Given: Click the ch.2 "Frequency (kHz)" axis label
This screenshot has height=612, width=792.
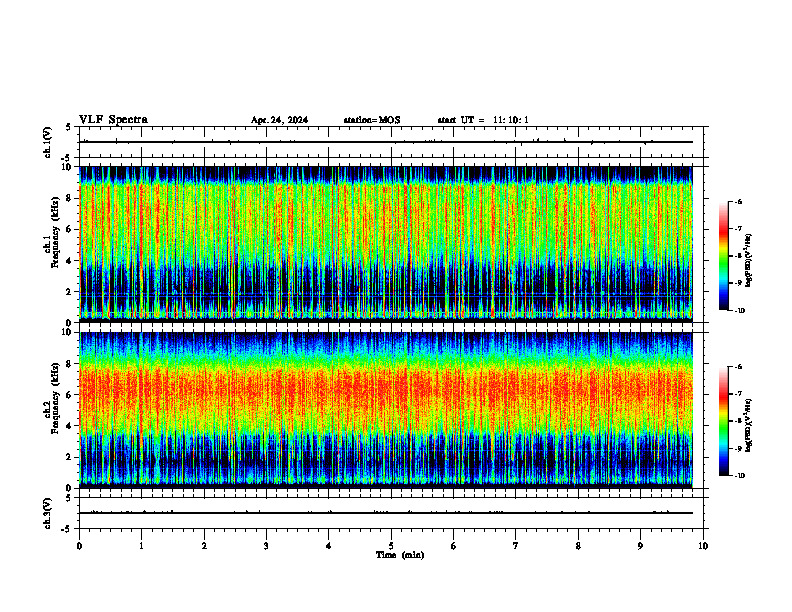Looking at the screenshot, I should [x=55, y=398].
